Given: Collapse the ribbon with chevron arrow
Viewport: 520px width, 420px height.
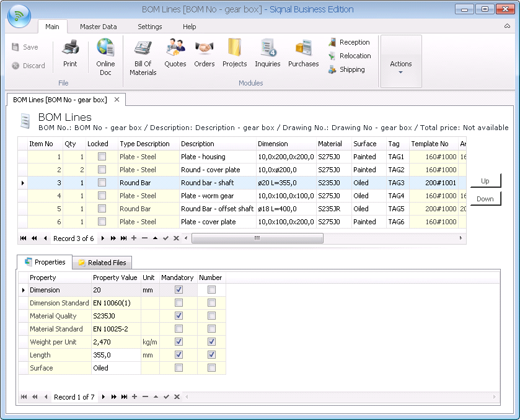Looking at the screenshot, I should tap(508, 27).
